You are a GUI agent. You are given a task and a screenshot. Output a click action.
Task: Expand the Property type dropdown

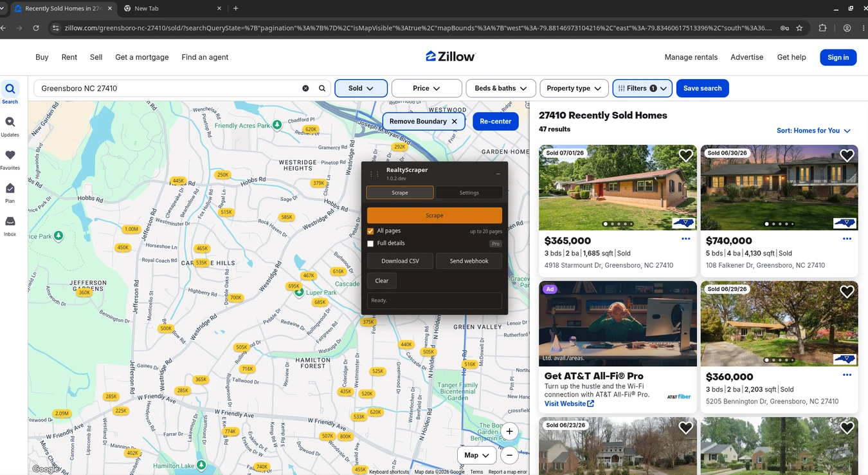(x=574, y=88)
